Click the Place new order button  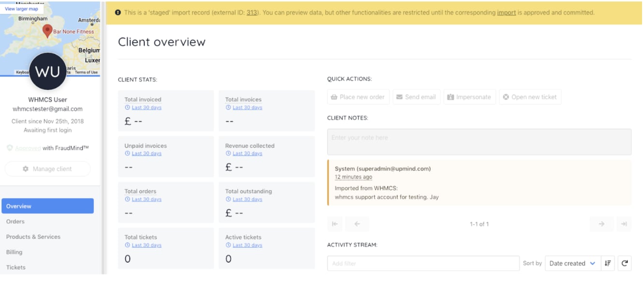coord(358,97)
